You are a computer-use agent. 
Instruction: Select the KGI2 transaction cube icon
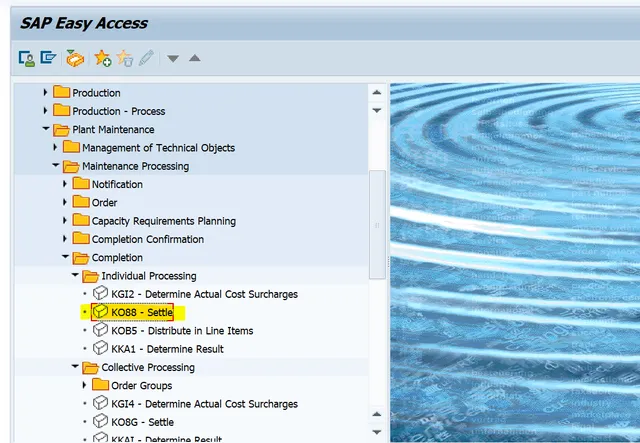coord(100,293)
